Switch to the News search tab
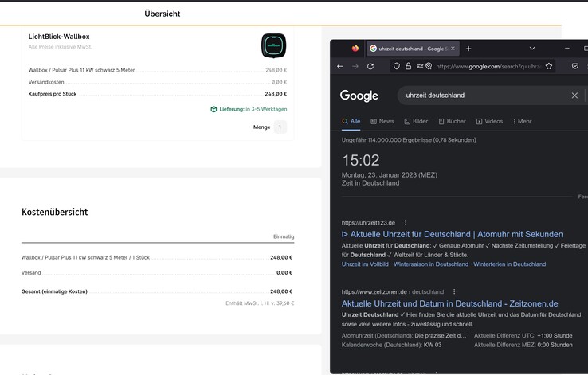Viewport: 588px width, 375px height. (382, 122)
